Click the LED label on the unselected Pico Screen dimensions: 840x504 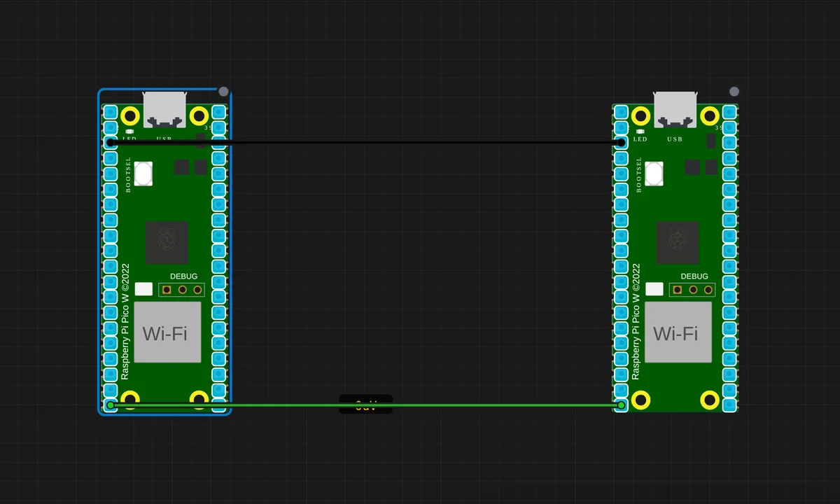(640, 139)
